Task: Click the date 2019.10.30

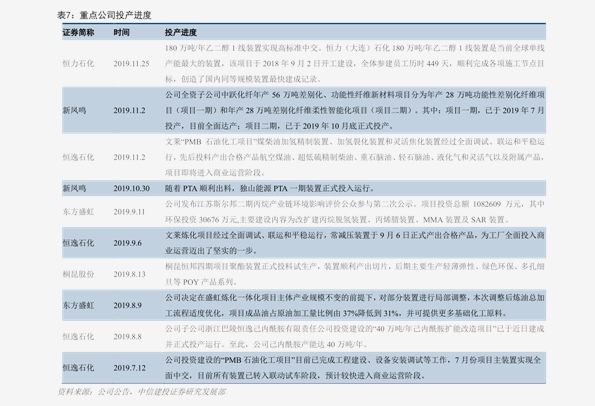Action: (x=131, y=188)
